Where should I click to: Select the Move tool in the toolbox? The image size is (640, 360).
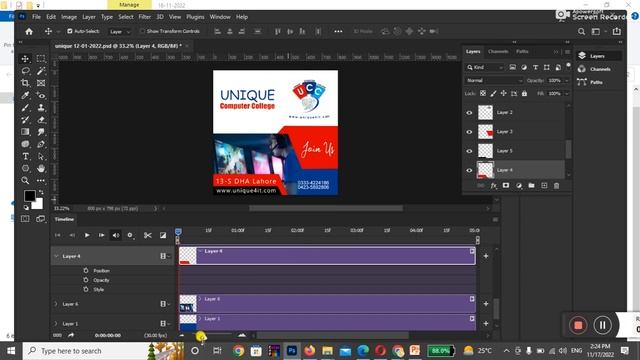[25, 59]
